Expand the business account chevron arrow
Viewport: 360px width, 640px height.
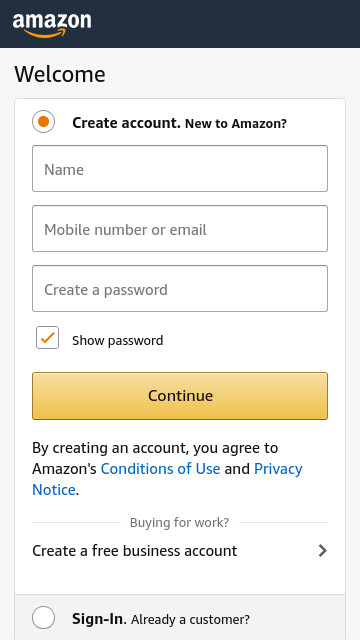pyautogui.click(x=322, y=551)
